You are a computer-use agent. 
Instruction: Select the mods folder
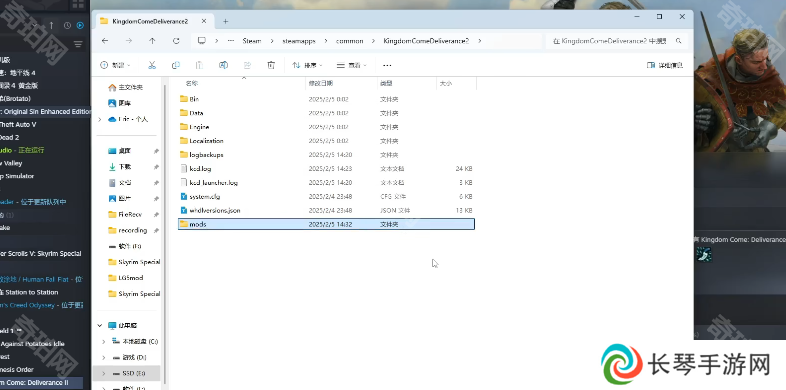point(326,224)
